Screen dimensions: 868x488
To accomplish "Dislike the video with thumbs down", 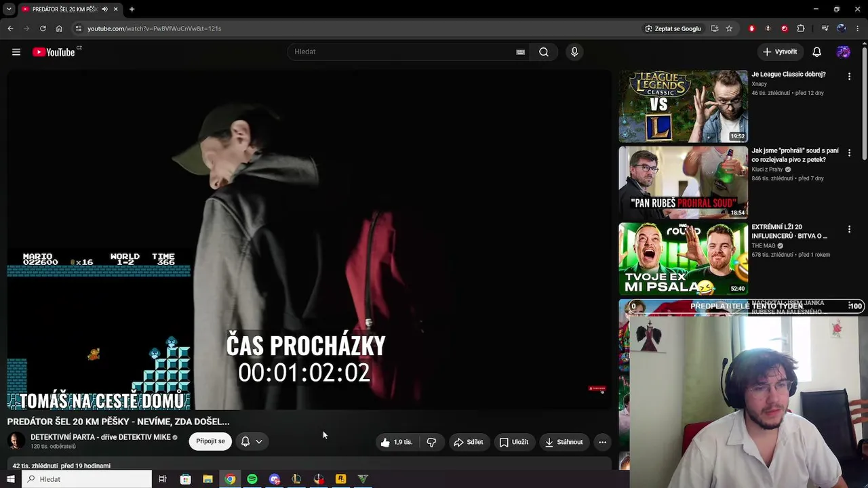I will click(x=431, y=442).
